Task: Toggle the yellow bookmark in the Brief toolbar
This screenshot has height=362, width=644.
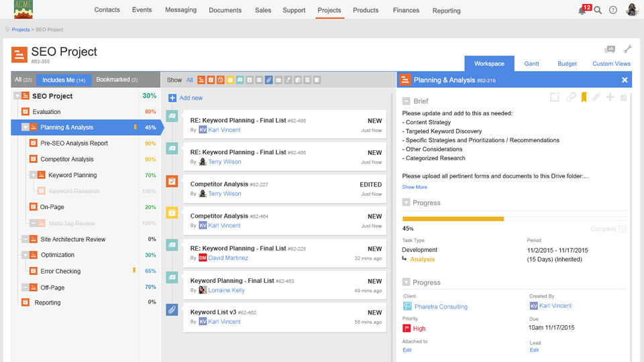Action: click(584, 97)
